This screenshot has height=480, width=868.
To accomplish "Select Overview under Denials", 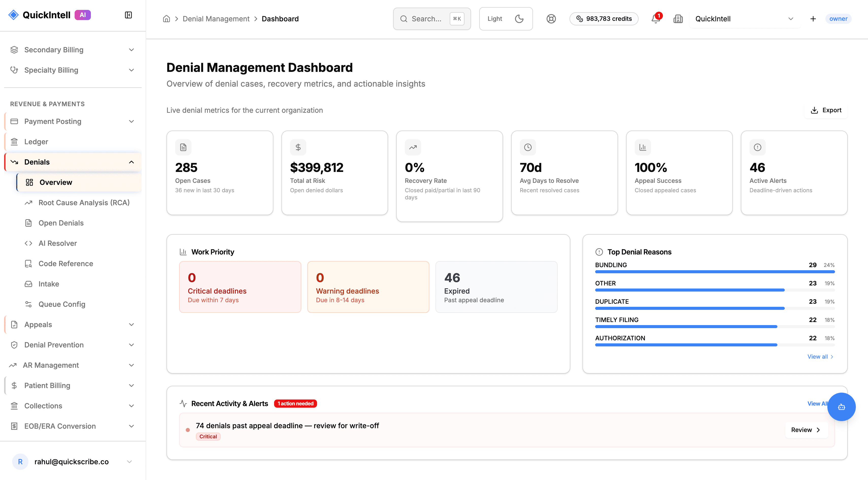I will [x=79, y=182].
